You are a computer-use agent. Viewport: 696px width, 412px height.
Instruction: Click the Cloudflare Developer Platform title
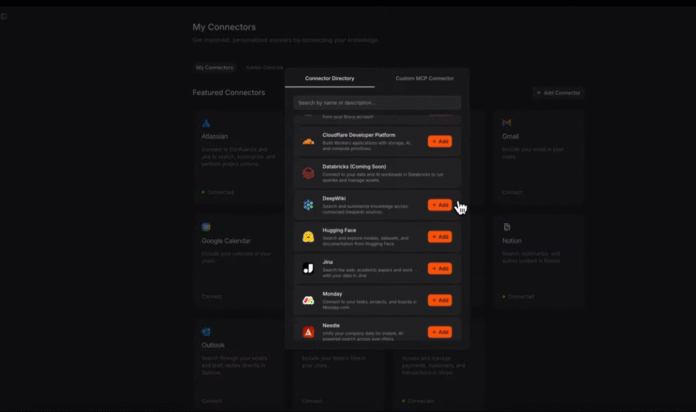(359, 135)
